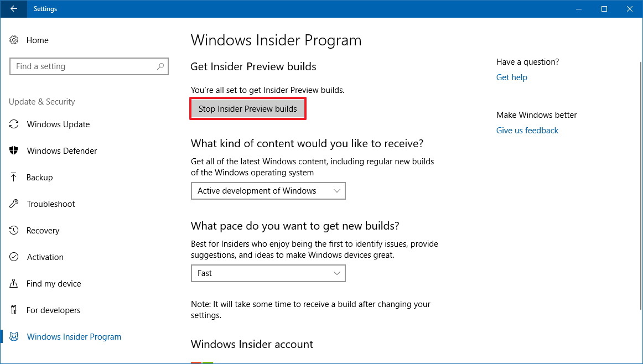Click the Windows Defender shield icon

click(14, 151)
